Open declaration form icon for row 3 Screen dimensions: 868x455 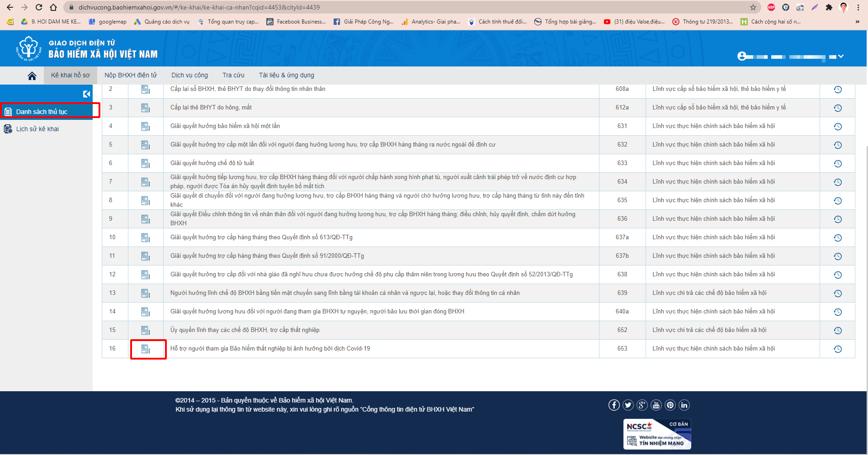pyautogui.click(x=146, y=108)
